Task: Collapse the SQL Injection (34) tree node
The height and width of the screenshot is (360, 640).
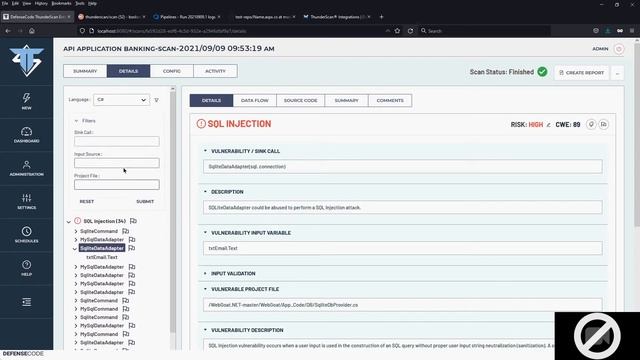Action: click(x=69, y=221)
